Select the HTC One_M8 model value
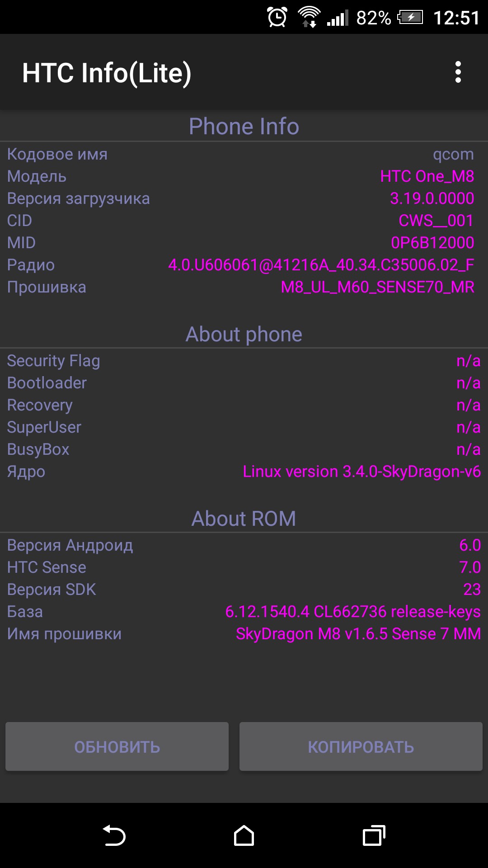Viewport: 488px width, 868px height. pos(427,176)
